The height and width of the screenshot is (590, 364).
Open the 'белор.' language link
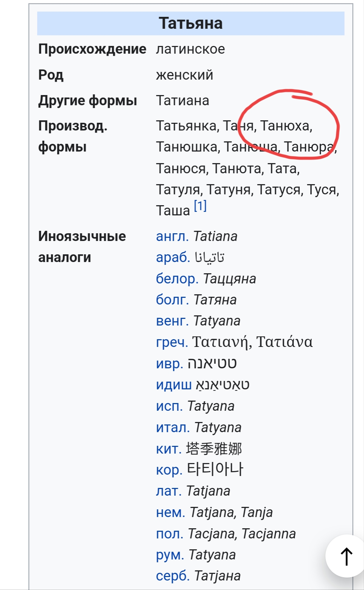click(177, 279)
